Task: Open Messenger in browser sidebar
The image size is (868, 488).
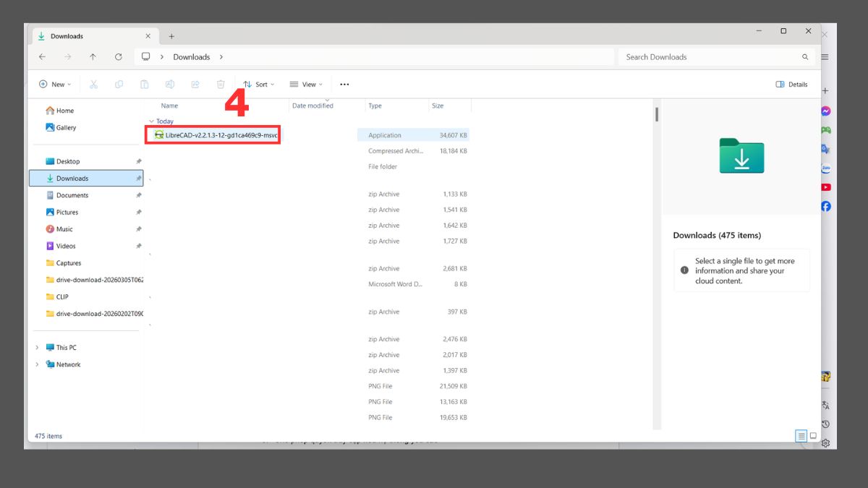Action: (826, 111)
